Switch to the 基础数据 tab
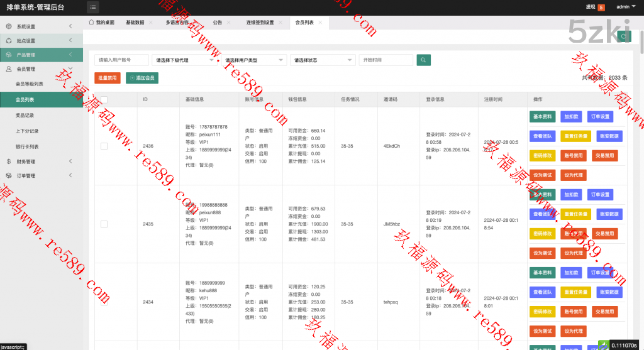This screenshot has height=350, width=644. tap(135, 23)
